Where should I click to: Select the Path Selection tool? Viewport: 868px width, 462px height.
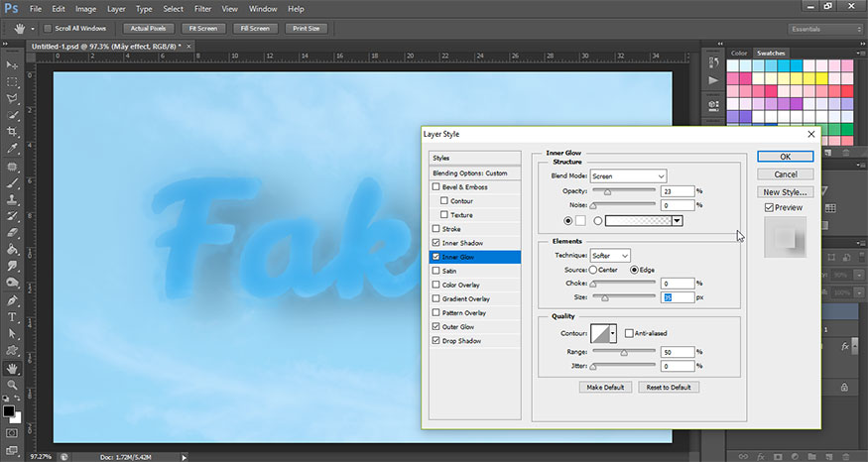[x=12, y=334]
